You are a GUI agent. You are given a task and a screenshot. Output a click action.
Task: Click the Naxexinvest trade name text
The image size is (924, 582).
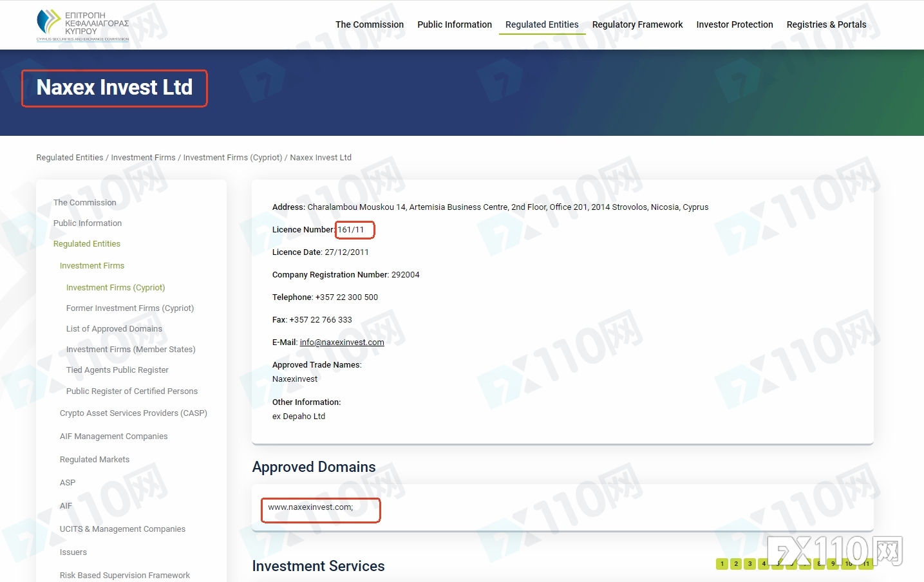(295, 379)
